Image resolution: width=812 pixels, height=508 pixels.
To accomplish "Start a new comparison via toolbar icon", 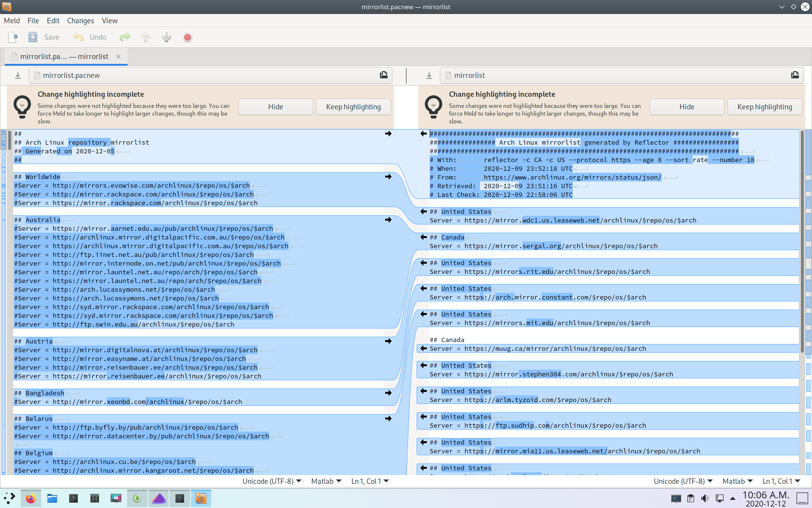I will (x=13, y=37).
